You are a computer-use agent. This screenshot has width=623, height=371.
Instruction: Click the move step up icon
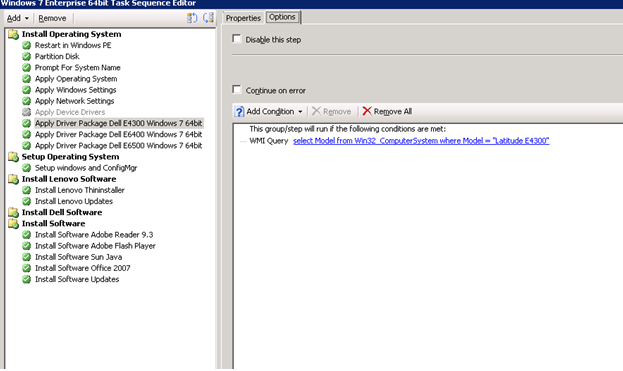click(192, 18)
